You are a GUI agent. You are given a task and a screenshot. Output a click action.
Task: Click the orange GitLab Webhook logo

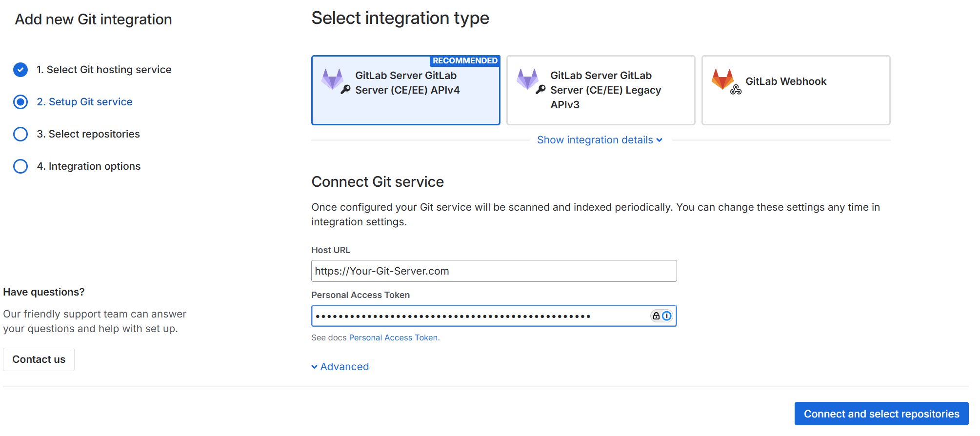(x=722, y=78)
